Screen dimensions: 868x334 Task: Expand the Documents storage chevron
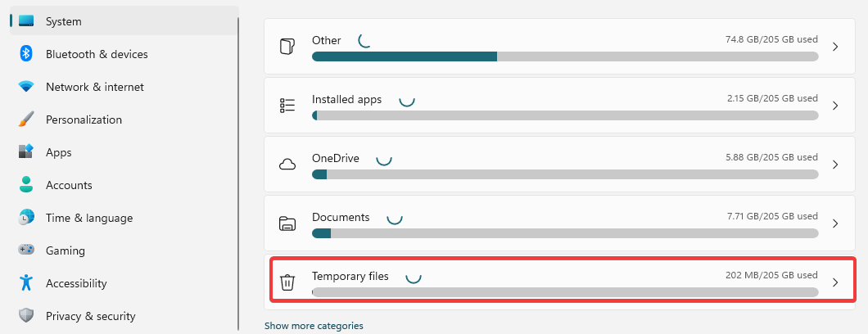836,223
